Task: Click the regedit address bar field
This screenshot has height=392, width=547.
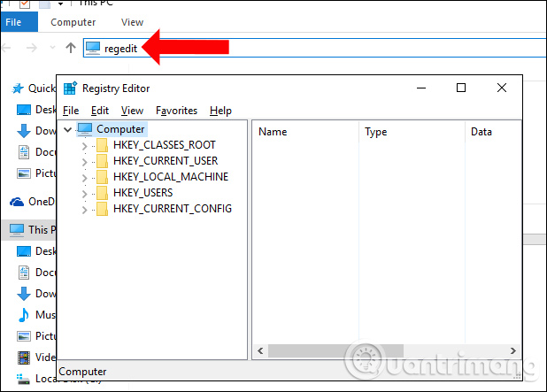Action: (x=315, y=48)
